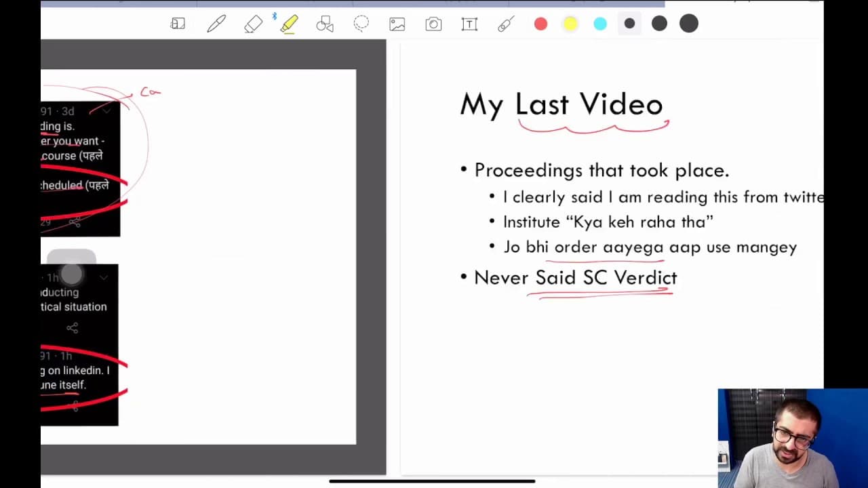The height and width of the screenshot is (488, 868).
Task: Select the Pen tool
Action: 216,24
